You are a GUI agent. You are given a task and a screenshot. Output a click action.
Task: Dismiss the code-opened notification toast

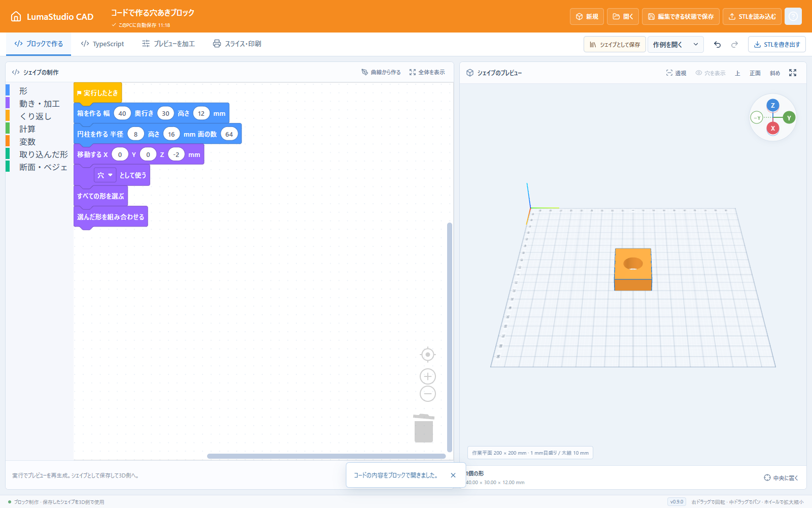click(x=453, y=475)
